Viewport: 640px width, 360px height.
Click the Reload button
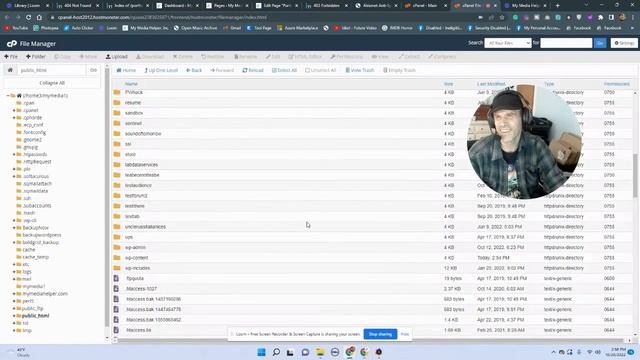point(253,70)
